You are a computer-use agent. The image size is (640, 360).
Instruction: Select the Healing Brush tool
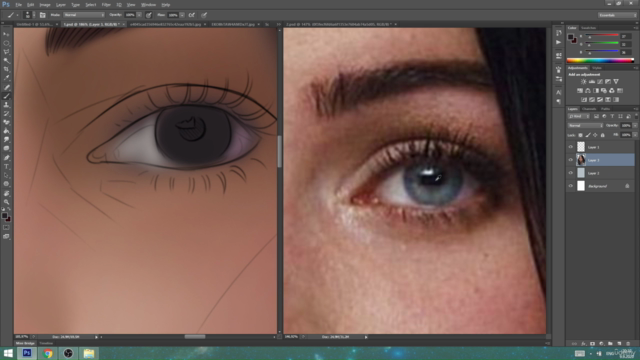pyautogui.click(x=6, y=87)
